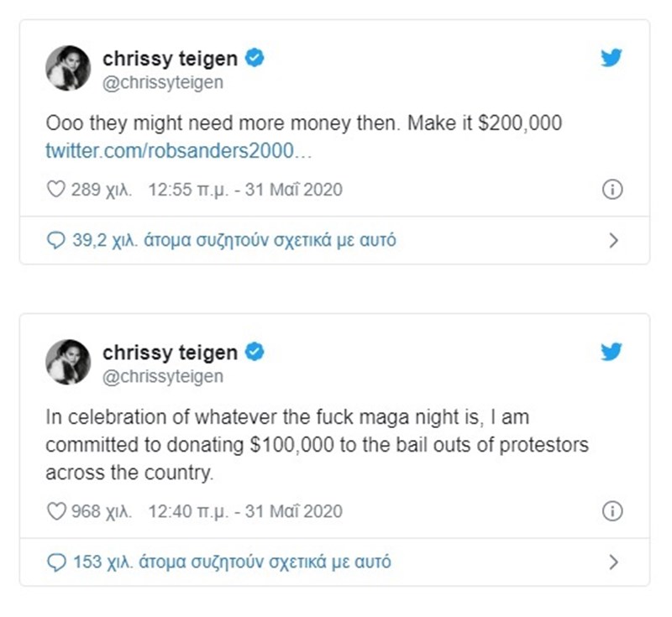The width and height of the screenshot is (672, 617).
Task: Click the Twitter bird icon on the $200,000 tweet
Action: pos(612,58)
